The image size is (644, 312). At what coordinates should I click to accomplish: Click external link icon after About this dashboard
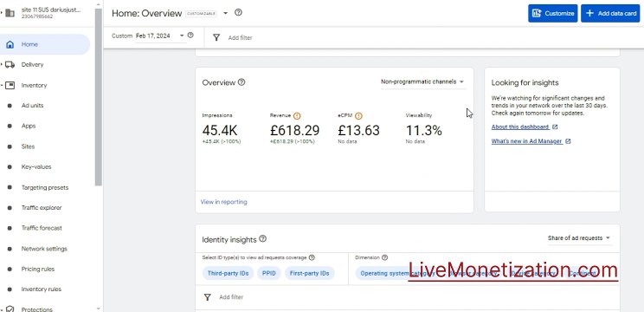click(555, 127)
